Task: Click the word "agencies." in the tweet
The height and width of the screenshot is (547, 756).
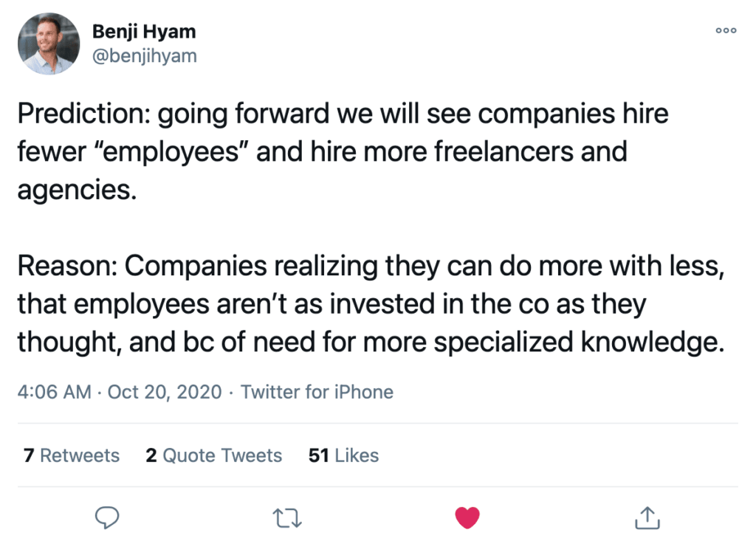Action: pos(77,190)
